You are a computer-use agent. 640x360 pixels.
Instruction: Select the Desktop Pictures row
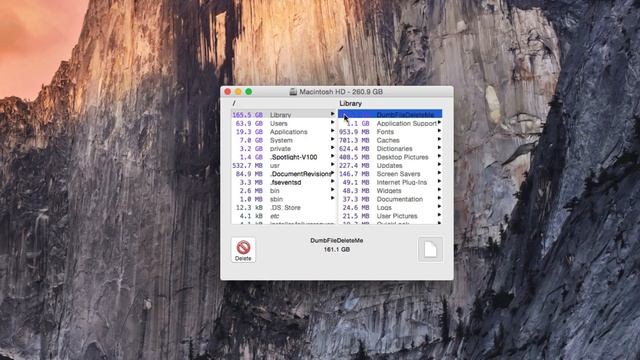390,157
